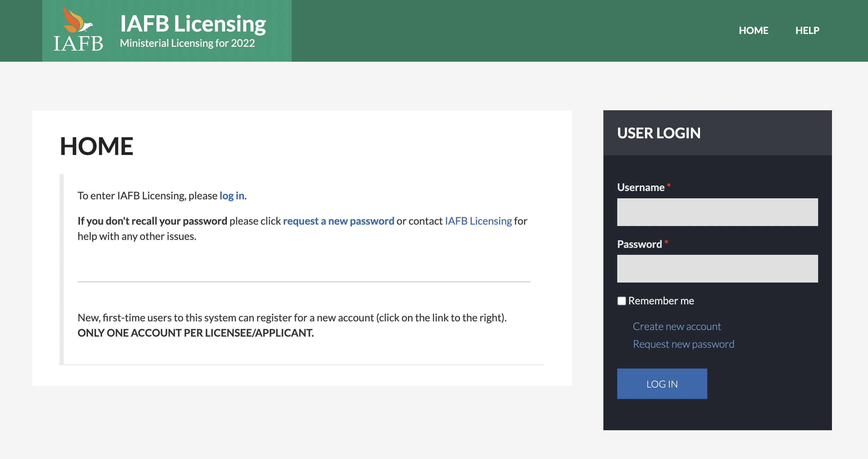868x459 pixels.
Task: Click the IAFB bird logo
Action: (77, 19)
